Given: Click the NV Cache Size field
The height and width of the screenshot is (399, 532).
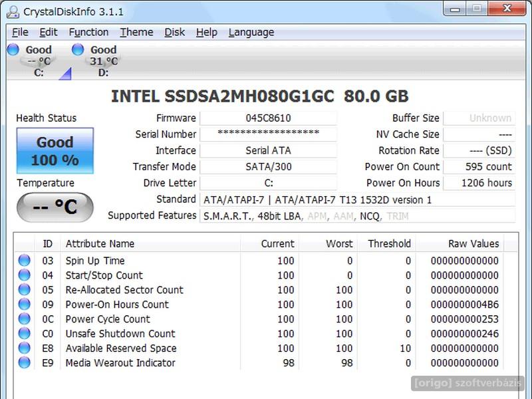Looking at the screenshot, I should click(479, 134).
